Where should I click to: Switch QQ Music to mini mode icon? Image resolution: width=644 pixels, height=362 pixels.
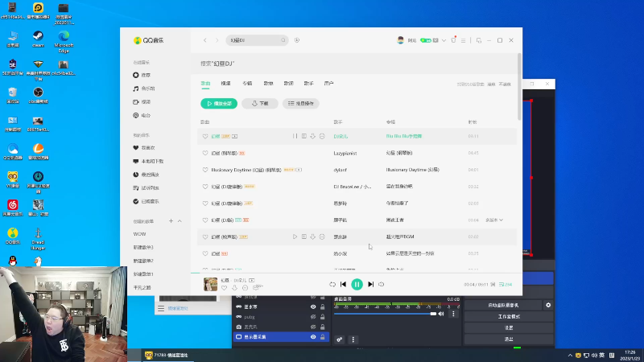(479, 40)
